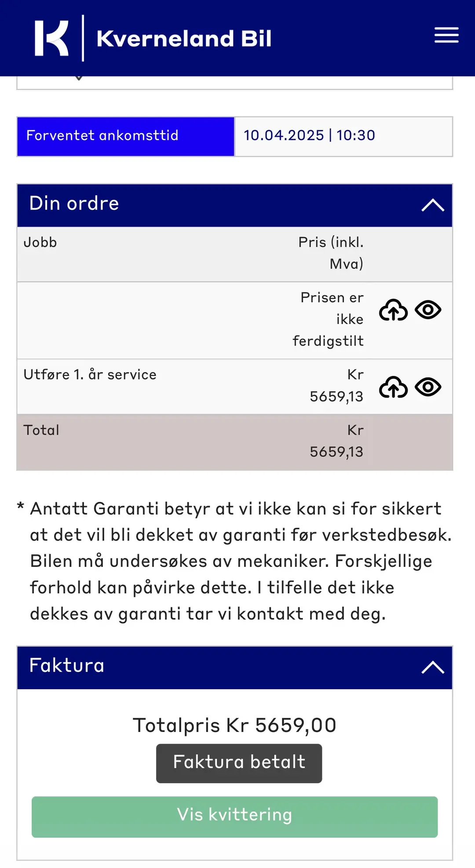Click the Jobb column header
This screenshot has width=475, height=868.
click(x=40, y=243)
